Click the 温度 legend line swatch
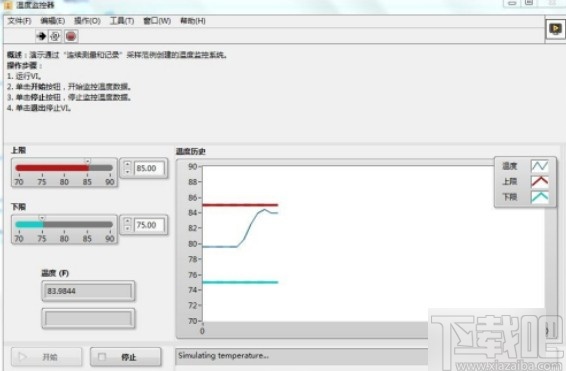 pos(539,166)
